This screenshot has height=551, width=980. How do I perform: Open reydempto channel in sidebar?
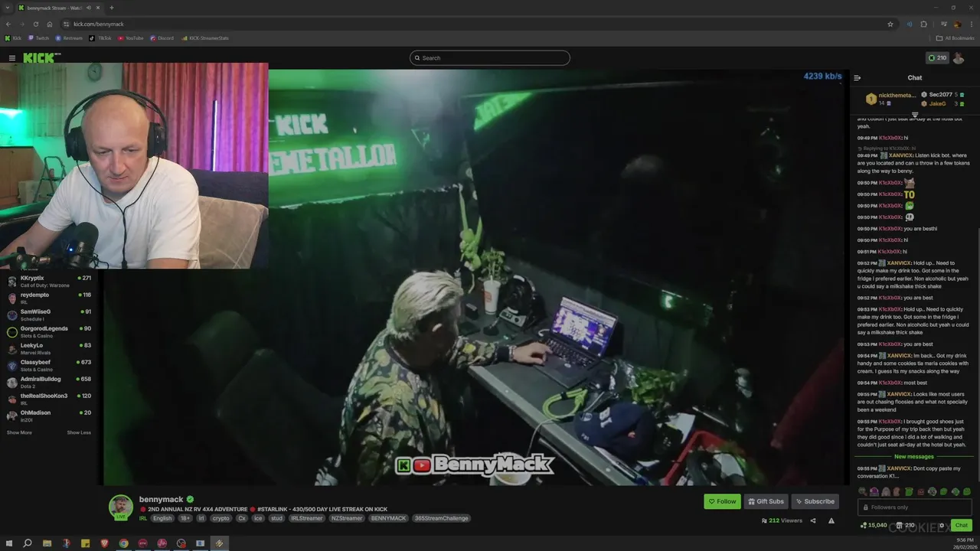(x=51, y=298)
